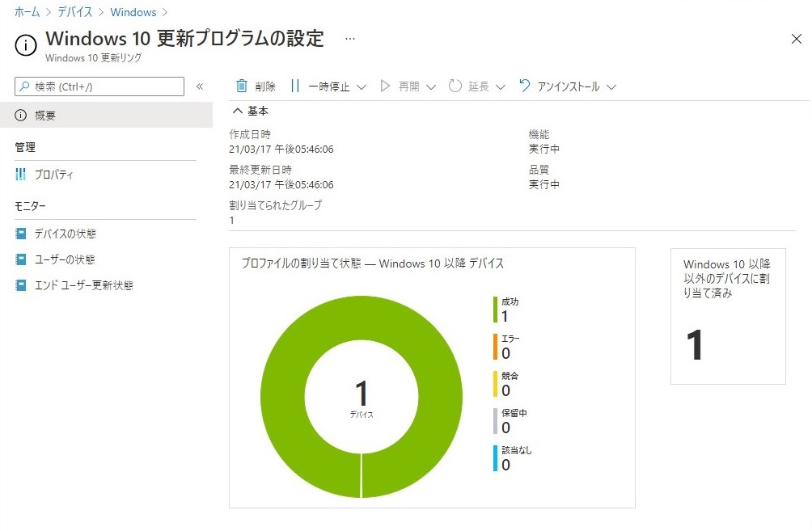Open the ellipsis more options menu
812x531 pixels.
[350, 39]
